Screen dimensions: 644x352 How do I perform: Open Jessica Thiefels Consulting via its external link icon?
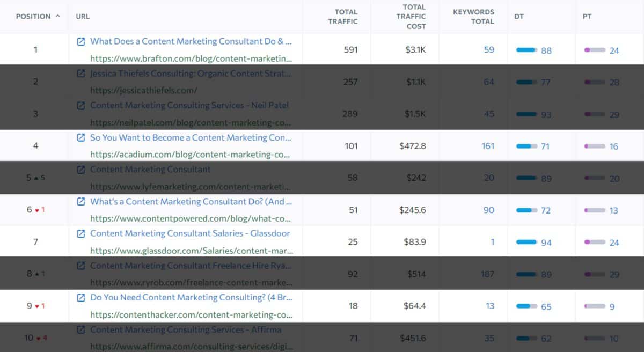[x=80, y=73]
